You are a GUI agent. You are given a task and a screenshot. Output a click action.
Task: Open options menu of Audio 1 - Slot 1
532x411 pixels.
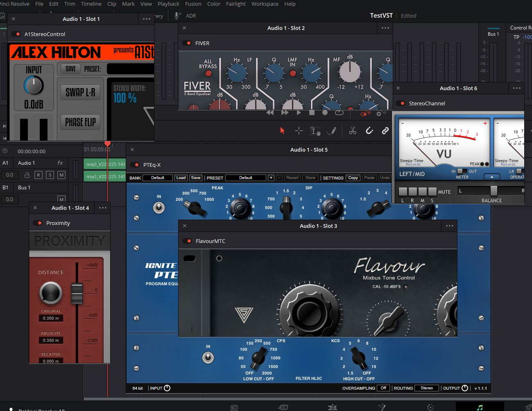(147, 19)
